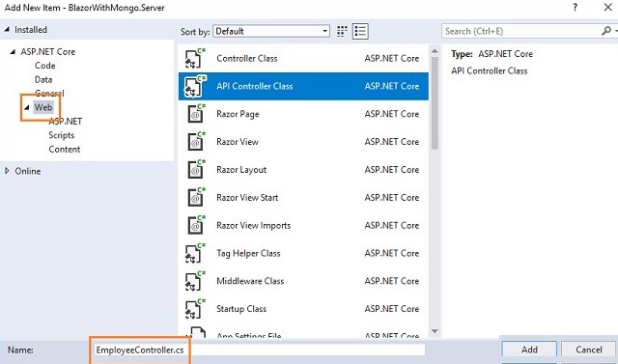Screen dimensions: 618x364
Task: Click the Add button
Action: pyautogui.click(x=529, y=350)
